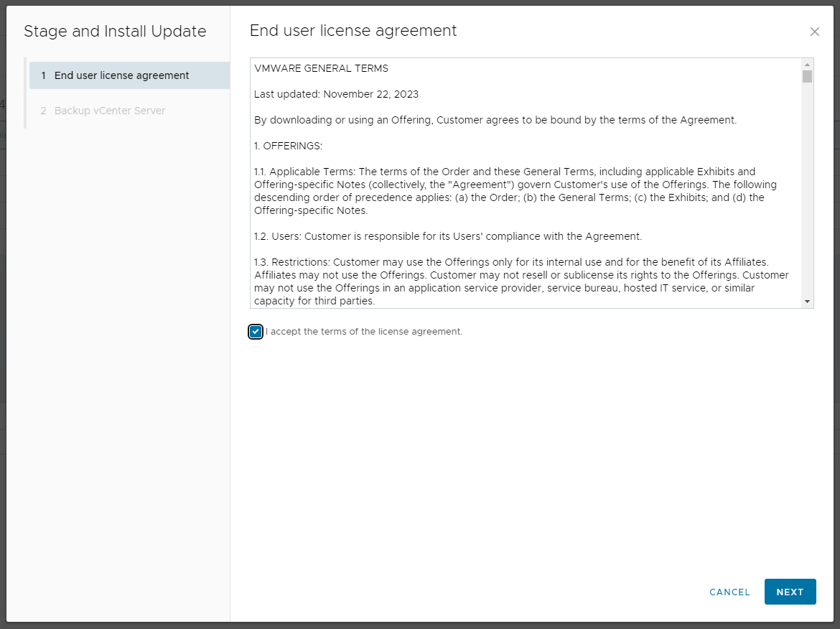Viewport: 840px width, 629px height.
Task: Click the scrollbar up arrow
Action: point(808,65)
